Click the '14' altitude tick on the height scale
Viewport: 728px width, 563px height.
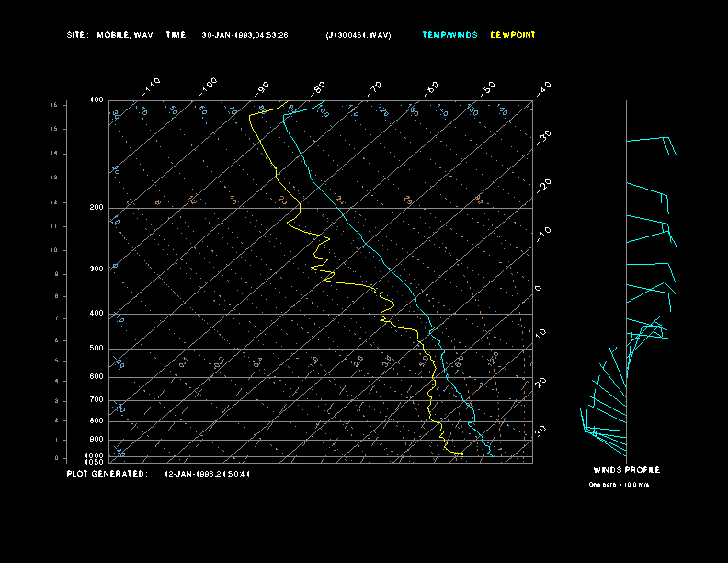54,154
